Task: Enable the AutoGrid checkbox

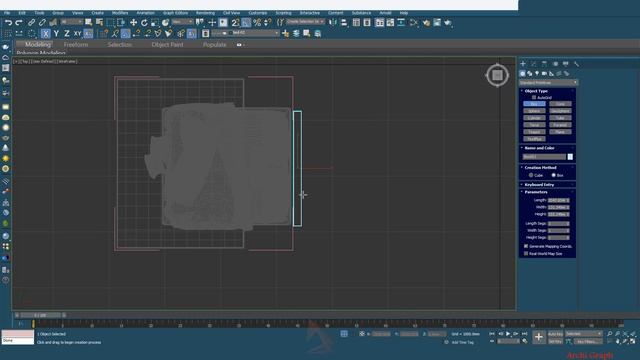Action: coord(534,98)
